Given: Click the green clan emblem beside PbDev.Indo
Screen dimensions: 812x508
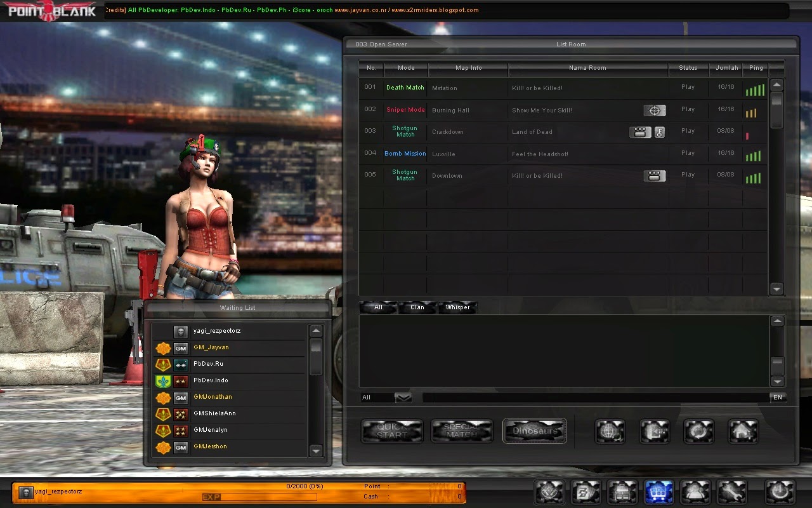Looking at the screenshot, I should coord(163,381).
